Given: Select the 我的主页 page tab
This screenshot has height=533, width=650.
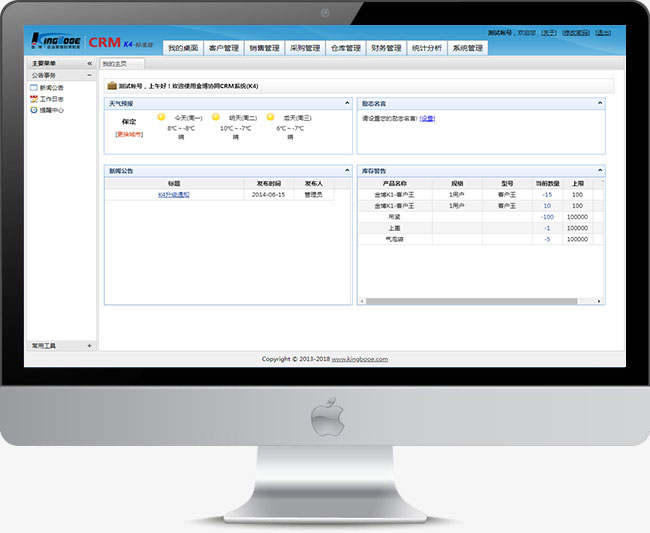Looking at the screenshot, I should [x=118, y=64].
